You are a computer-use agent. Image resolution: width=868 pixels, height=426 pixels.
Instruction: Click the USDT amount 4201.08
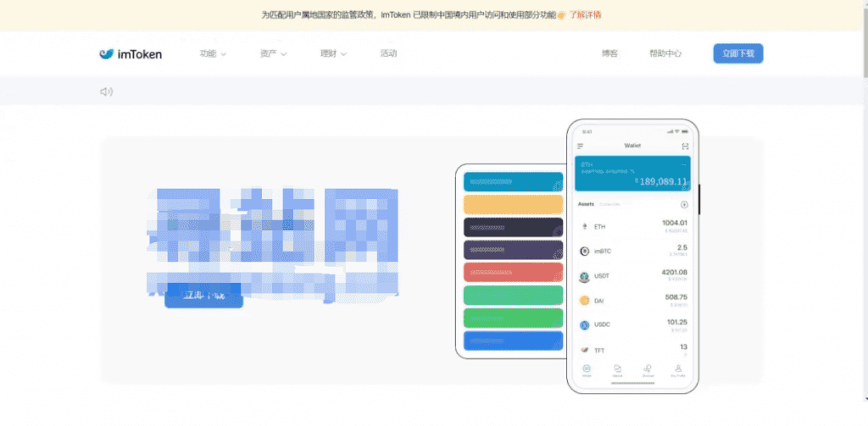click(674, 272)
